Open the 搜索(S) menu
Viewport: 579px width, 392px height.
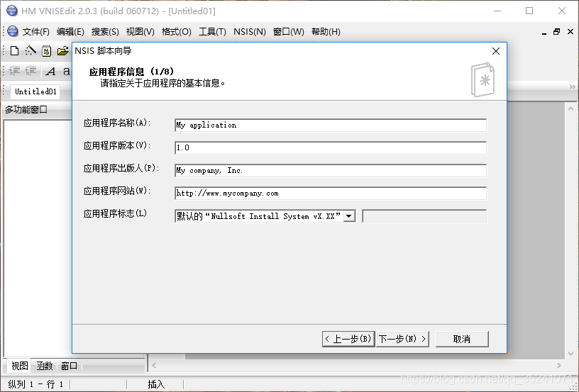(105, 32)
